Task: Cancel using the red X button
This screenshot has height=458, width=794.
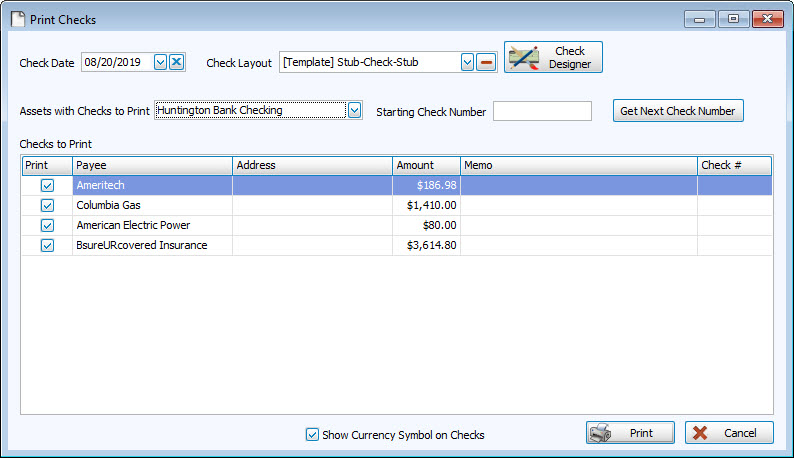Action: tap(729, 433)
